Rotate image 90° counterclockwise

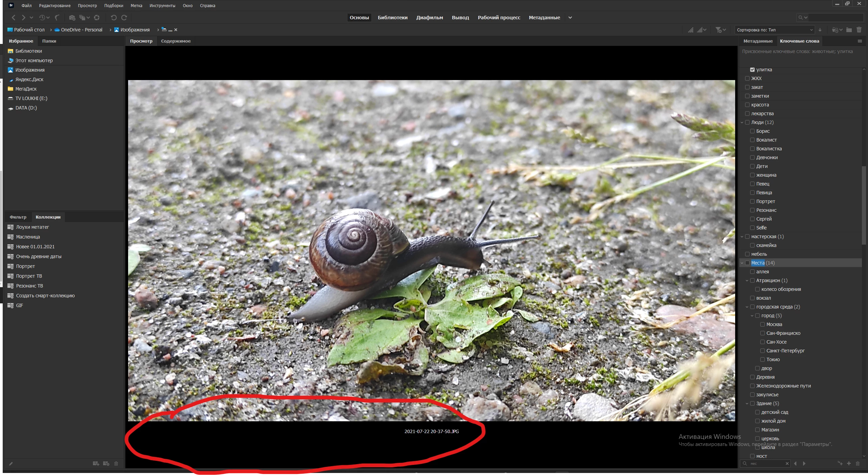click(114, 18)
